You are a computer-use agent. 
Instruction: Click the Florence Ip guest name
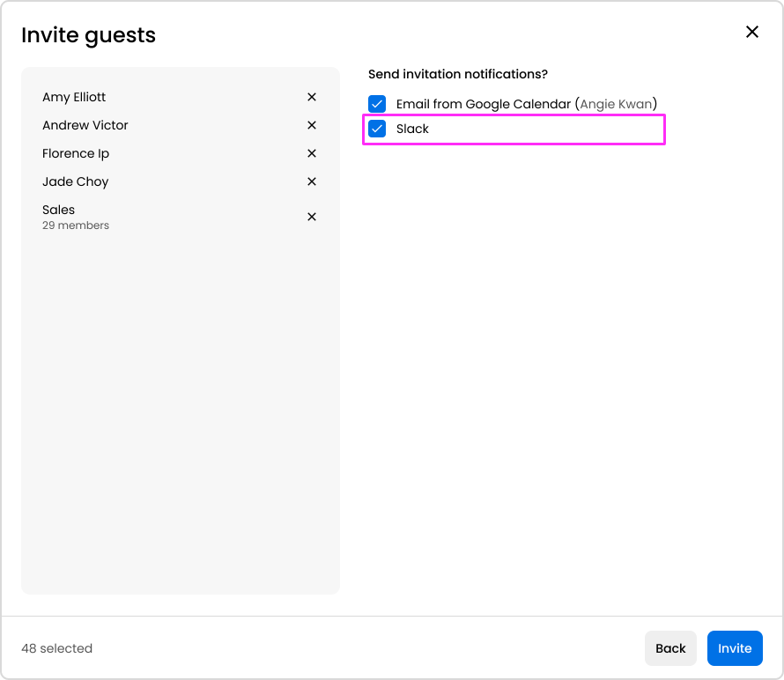click(76, 153)
